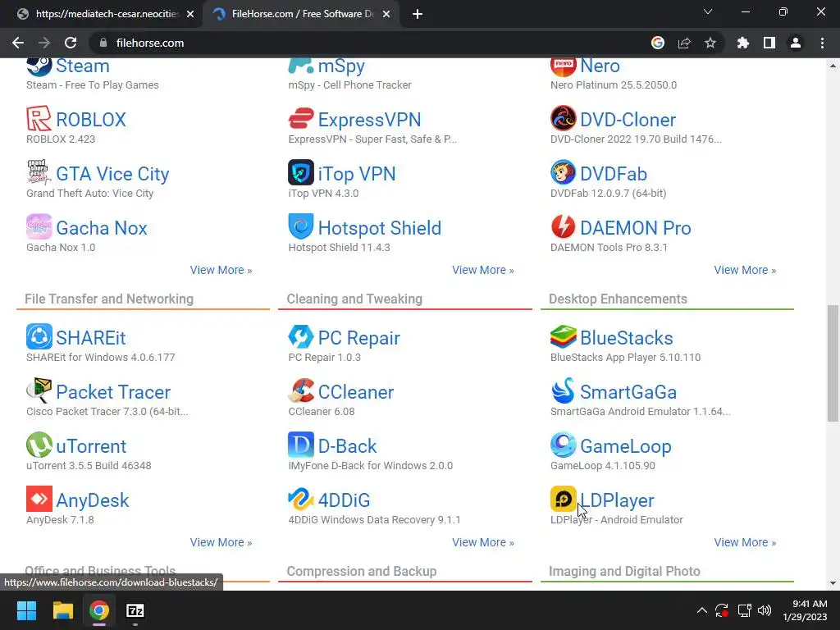Open the Packet Tracer title link

[x=113, y=392]
